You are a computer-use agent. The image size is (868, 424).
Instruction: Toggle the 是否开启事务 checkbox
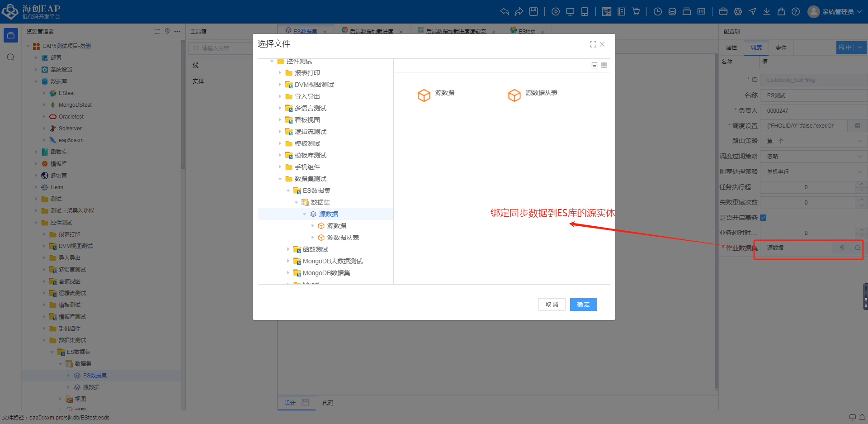click(x=763, y=218)
